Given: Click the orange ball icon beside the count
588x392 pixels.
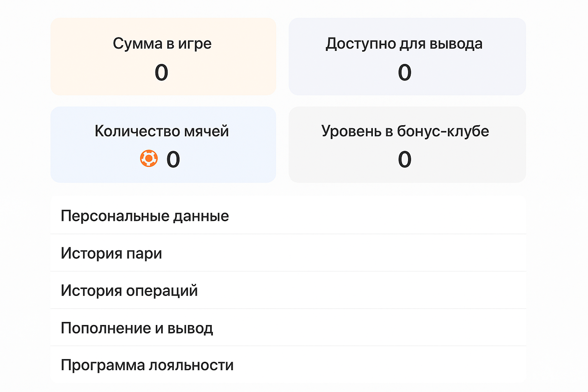Looking at the screenshot, I should point(149,158).
